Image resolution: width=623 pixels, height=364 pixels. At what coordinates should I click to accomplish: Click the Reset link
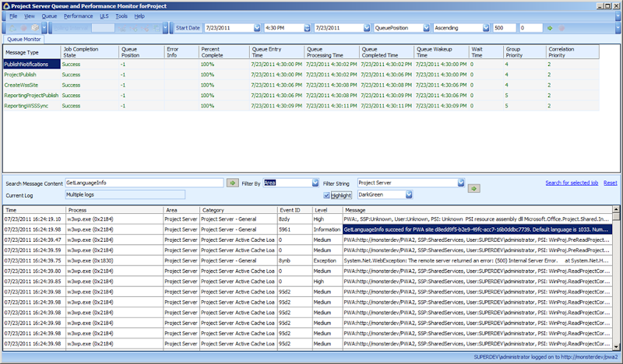coord(610,182)
